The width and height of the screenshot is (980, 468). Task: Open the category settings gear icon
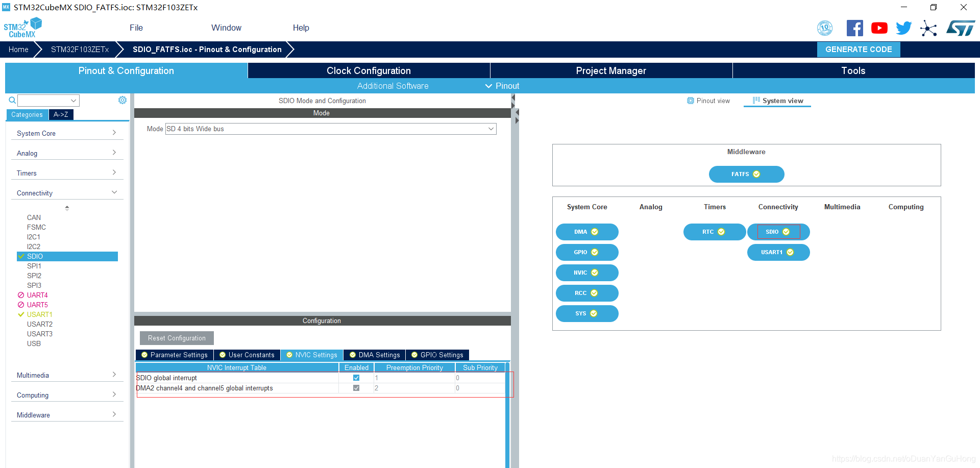coord(122,100)
